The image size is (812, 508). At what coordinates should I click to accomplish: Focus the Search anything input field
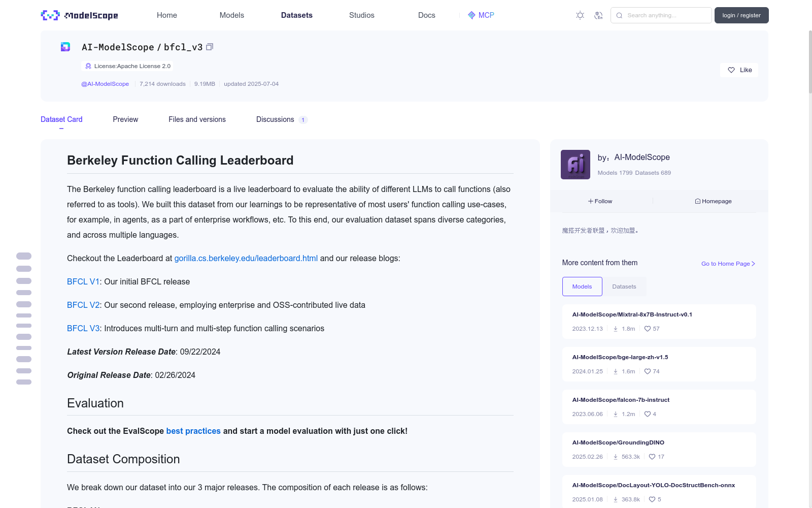[x=661, y=15]
